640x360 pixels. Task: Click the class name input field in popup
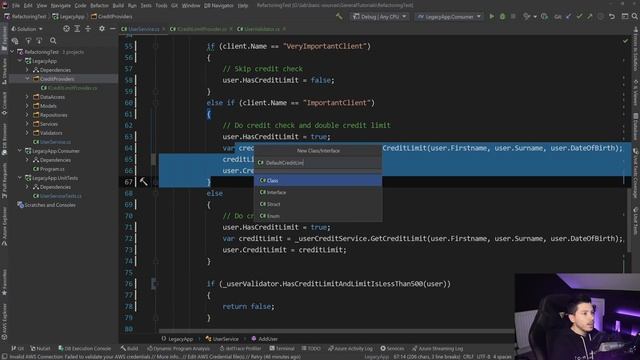[318, 162]
